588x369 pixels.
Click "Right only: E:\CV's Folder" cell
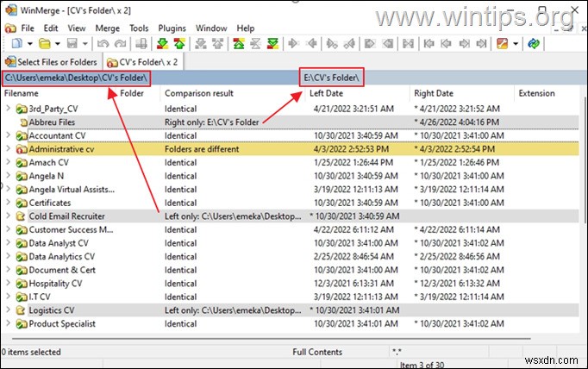coord(212,122)
